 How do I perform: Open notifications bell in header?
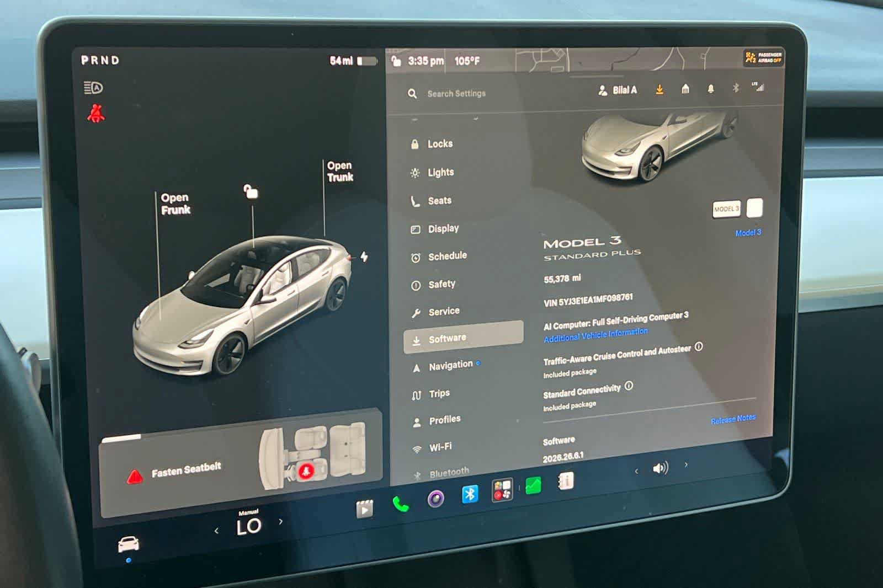point(711,88)
